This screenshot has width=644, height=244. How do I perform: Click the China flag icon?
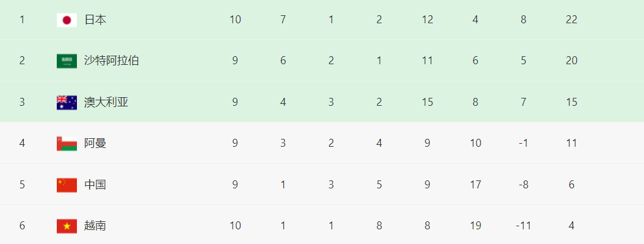67,185
